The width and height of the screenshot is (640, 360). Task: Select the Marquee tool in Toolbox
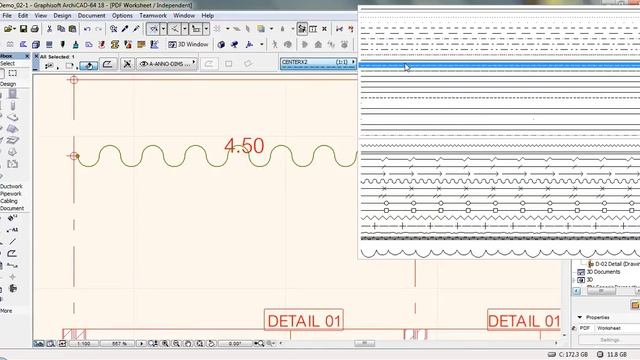pyautogui.click(x=13, y=73)
